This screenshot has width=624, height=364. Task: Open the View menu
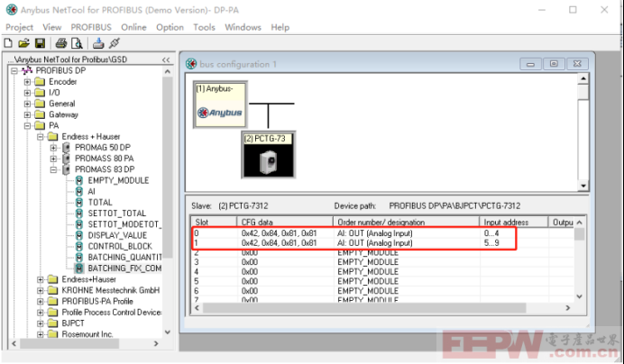tap(52, 27)
